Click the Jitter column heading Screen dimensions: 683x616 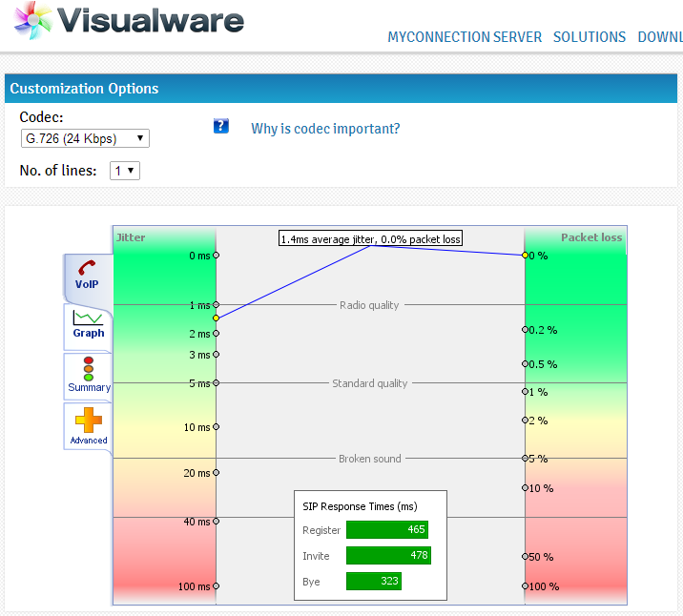click(131, 237)
